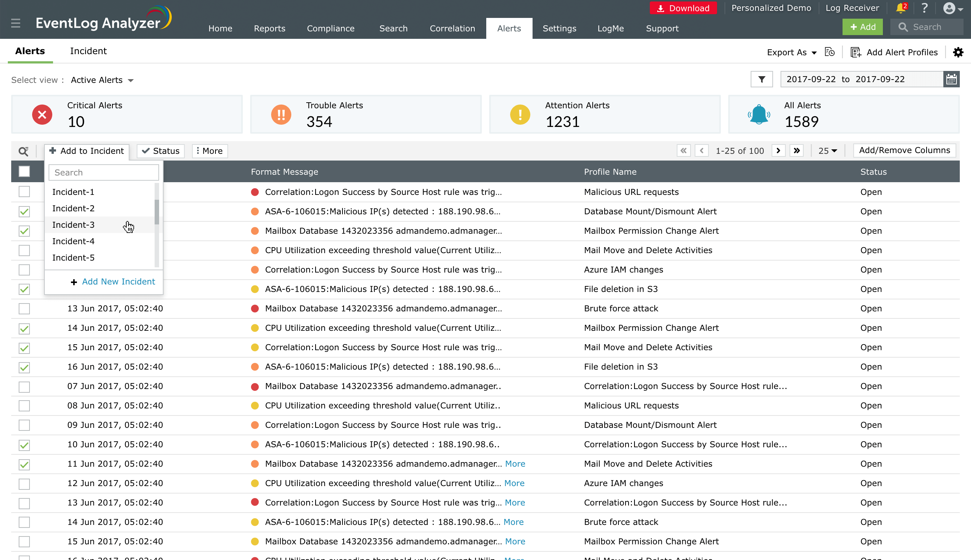
Task: Toggle the select-all header checkbox
Action: [x=24, y=171]
